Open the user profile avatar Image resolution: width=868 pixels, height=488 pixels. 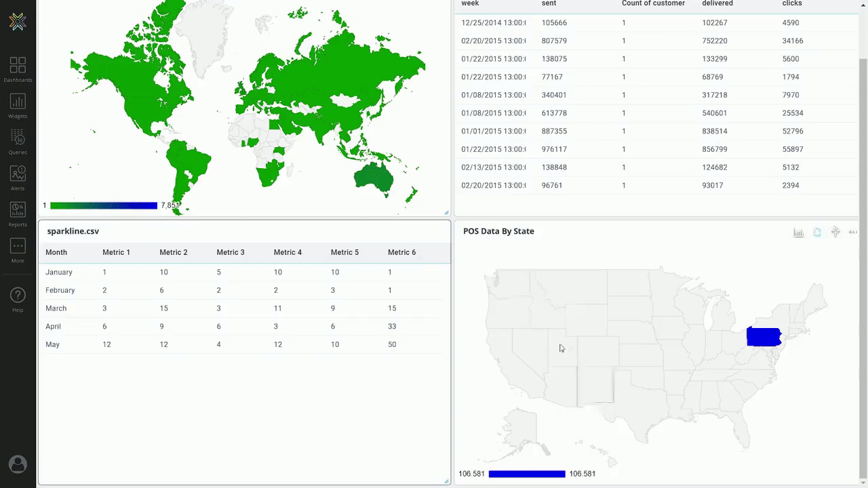(x=18, y=464)
